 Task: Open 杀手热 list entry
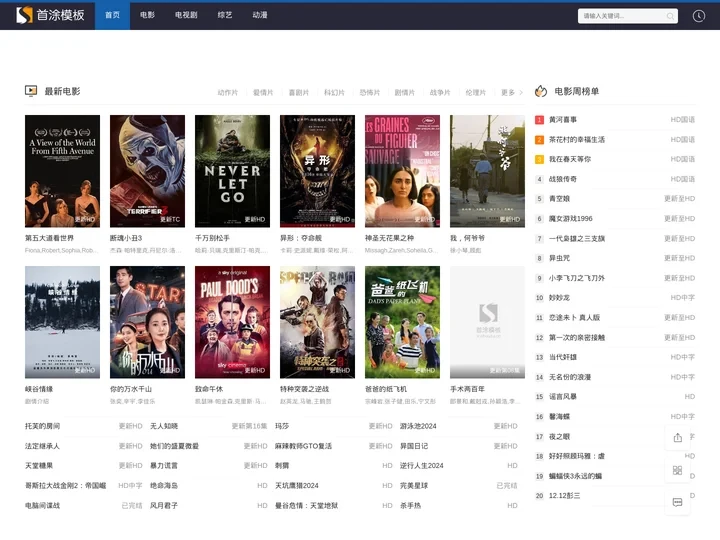(410, 506)
